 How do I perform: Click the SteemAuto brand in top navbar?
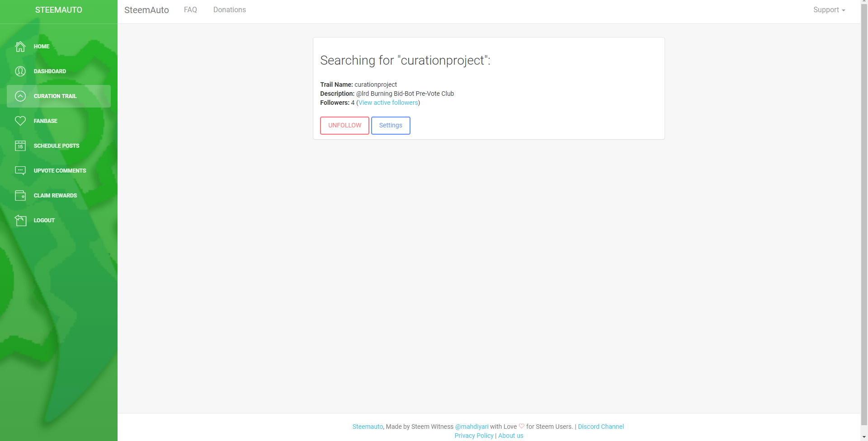pos(146,10)
